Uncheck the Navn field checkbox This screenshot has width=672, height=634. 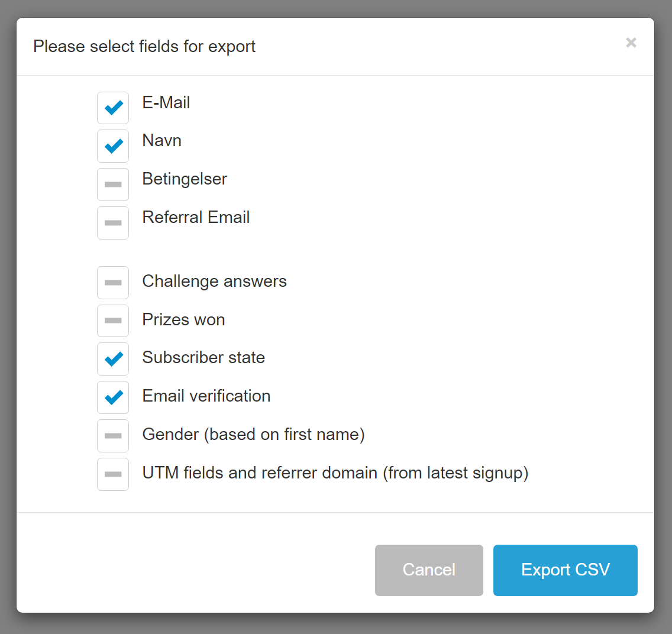[x=113, y=146]
